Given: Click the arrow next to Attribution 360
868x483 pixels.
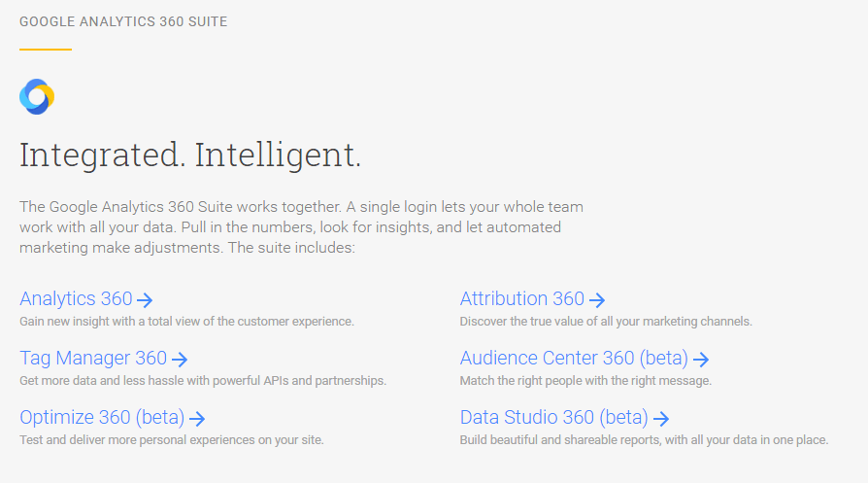Looking at the screenshot, I should click(x=597, y=300).
